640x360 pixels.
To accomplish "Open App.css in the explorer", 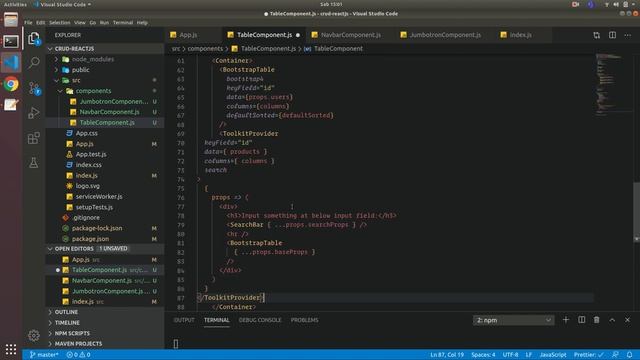I will pos(106,133).
